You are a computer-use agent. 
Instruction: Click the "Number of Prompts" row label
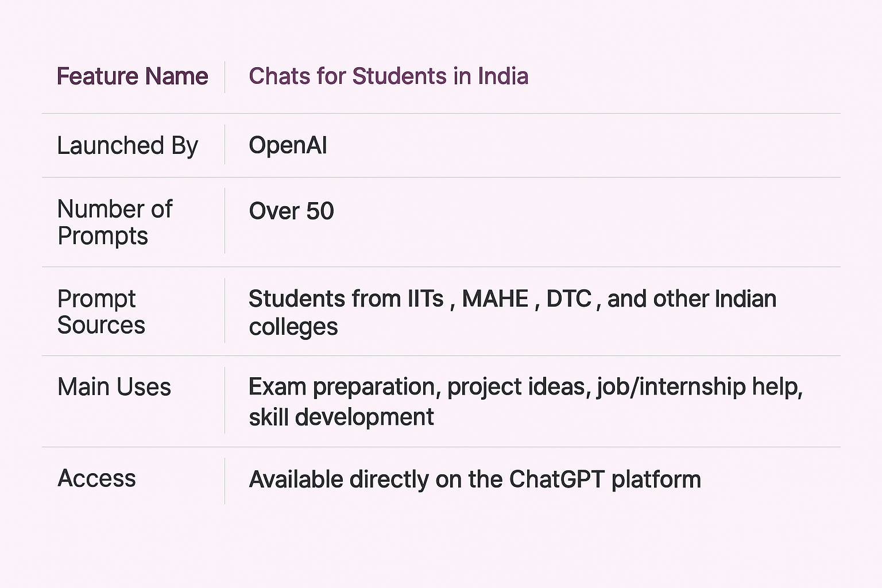click(114, 222)
